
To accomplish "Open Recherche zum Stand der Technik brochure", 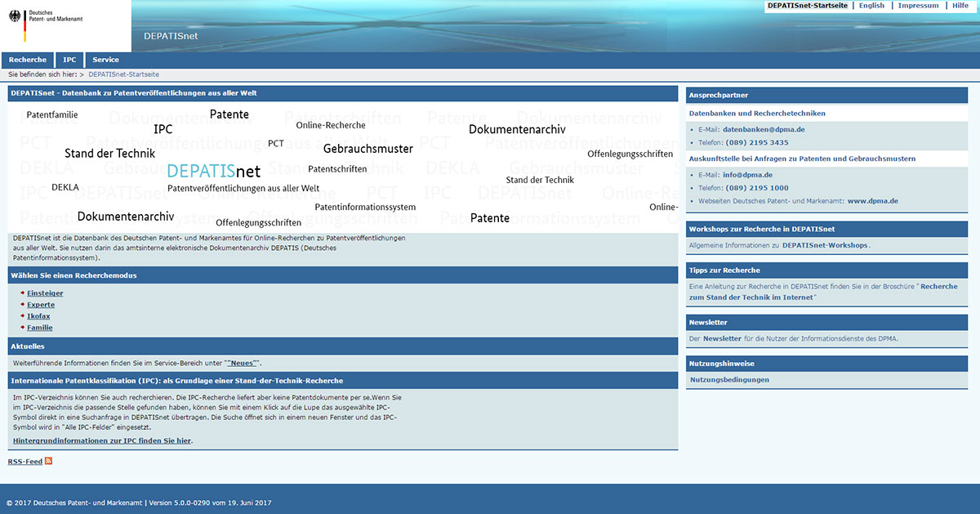I will pyautogui.click(x=823, y=292).
